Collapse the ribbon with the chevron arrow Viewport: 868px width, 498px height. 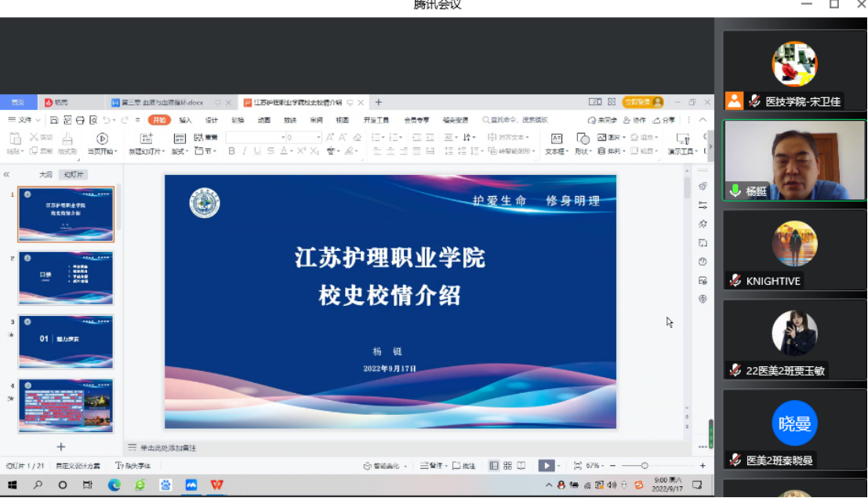[703, 120]
